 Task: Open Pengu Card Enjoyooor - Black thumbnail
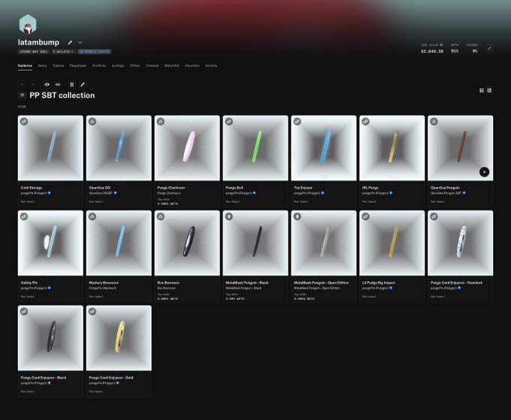click(50, 338)
